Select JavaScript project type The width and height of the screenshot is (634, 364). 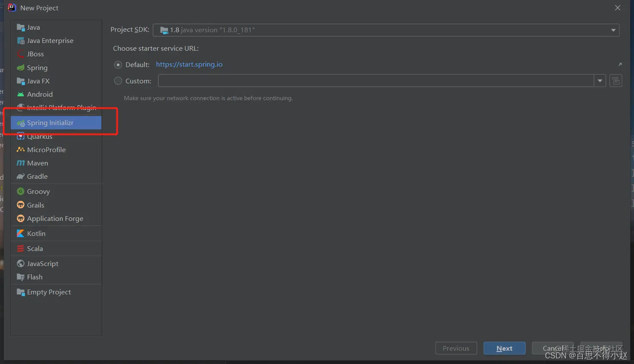tap(56, 263)
